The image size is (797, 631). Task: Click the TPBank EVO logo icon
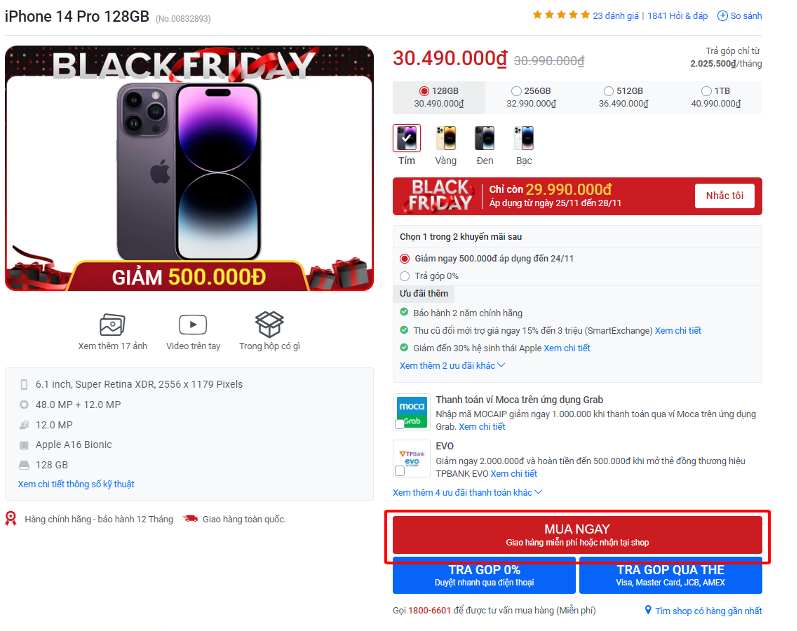412,458
